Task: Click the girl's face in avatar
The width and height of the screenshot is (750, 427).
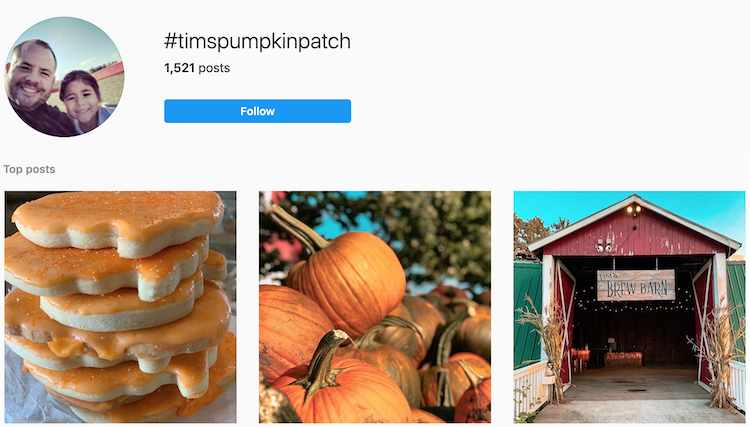Action: pyautogui.click(x=81, y=99)
